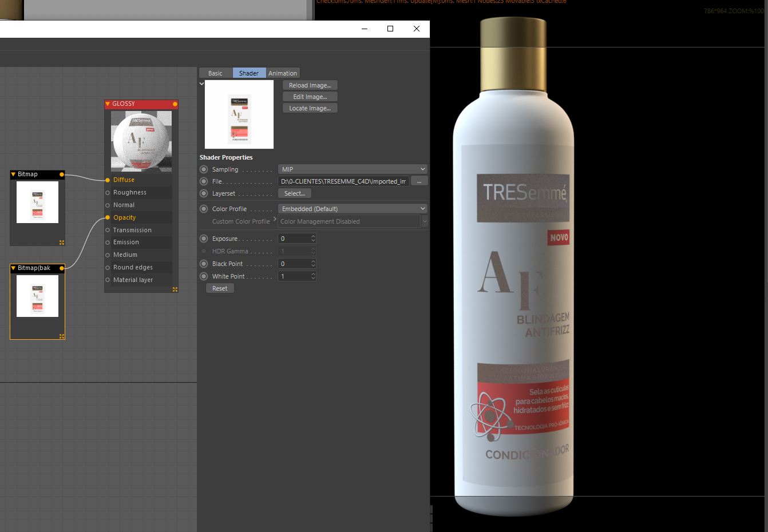This screenshot has width=768, height=532.
Task: Collapse the Bitmap node triangle icon
Action: click(x=13, y=174)
